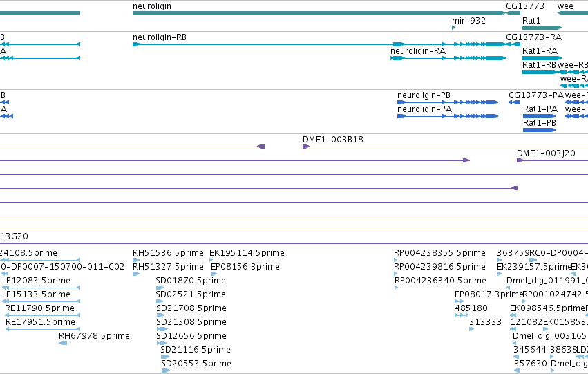Select the EP08156.3prime EST label
588x374 pixels.
(245, 267)
